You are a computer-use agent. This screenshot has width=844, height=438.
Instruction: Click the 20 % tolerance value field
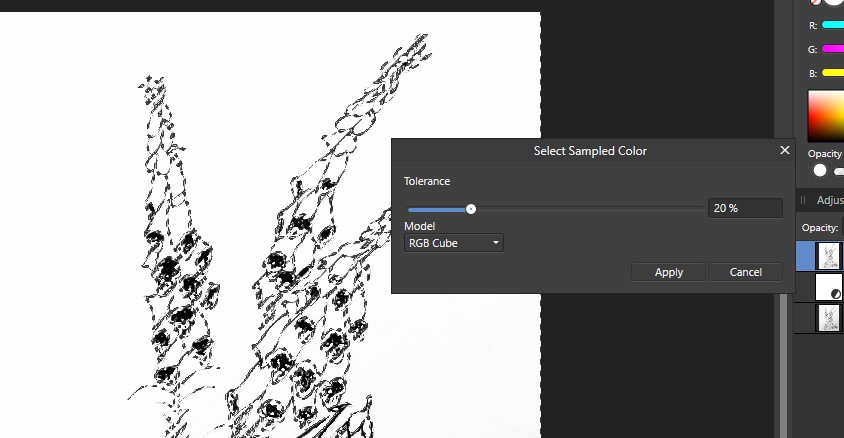click(745, 208)
